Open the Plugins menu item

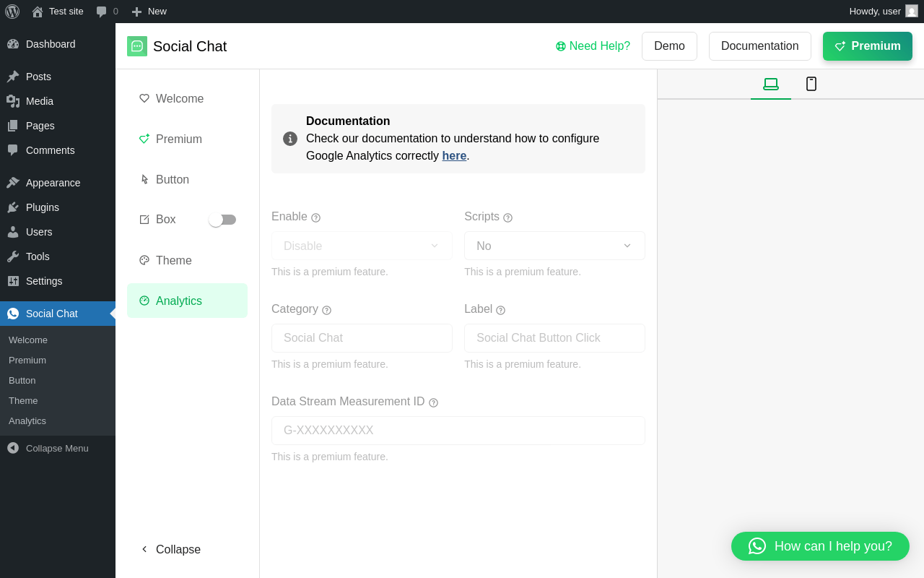[42, 207]
